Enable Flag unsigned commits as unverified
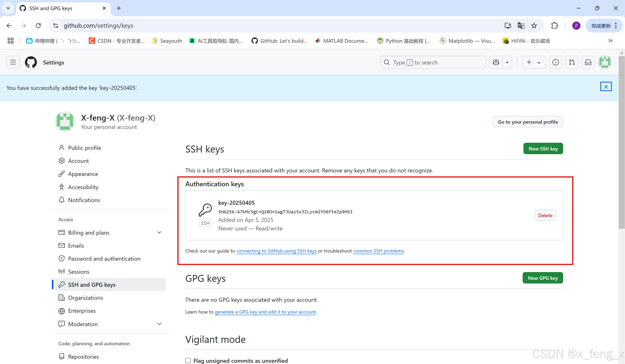625x364 pixels. click(188, 361)
